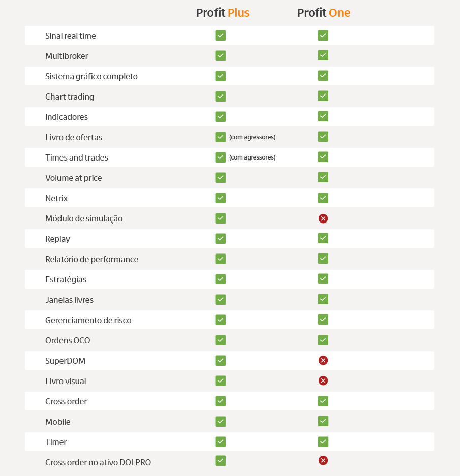Click Profit One checkmark for Multibroker

point(323,55)
